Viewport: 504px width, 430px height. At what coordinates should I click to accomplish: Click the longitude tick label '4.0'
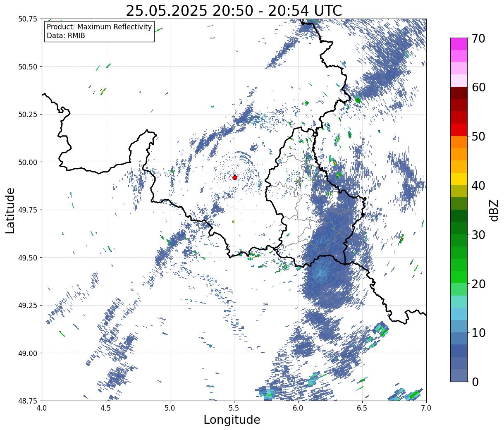[42, 408]
